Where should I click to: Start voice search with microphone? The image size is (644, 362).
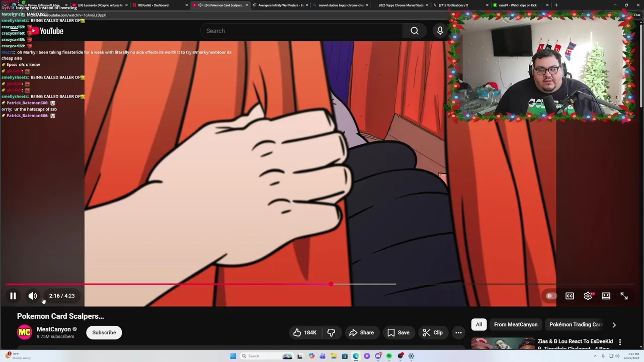point(440,31)
